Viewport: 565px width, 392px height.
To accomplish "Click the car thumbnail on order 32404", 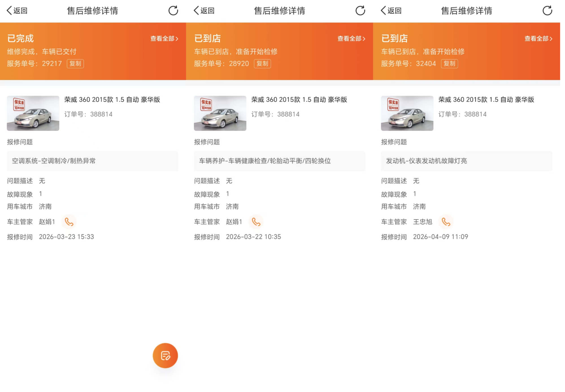I will [x=407, y=113].
